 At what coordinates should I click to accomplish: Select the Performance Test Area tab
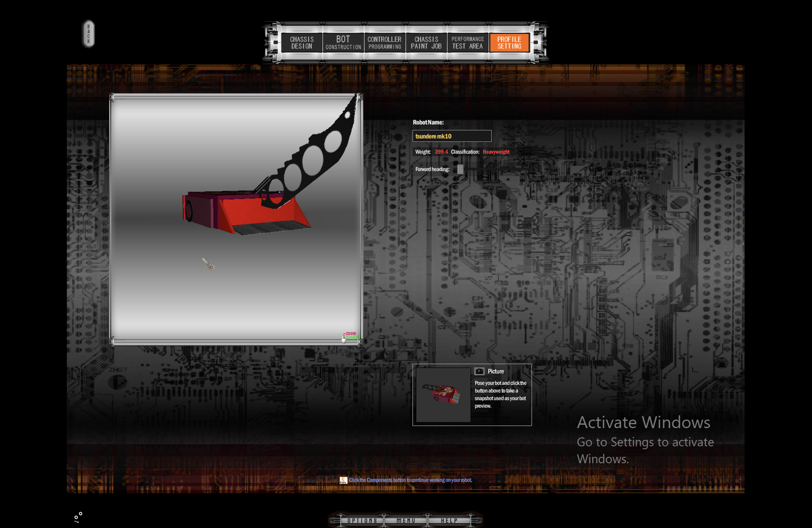coord(467,43)
